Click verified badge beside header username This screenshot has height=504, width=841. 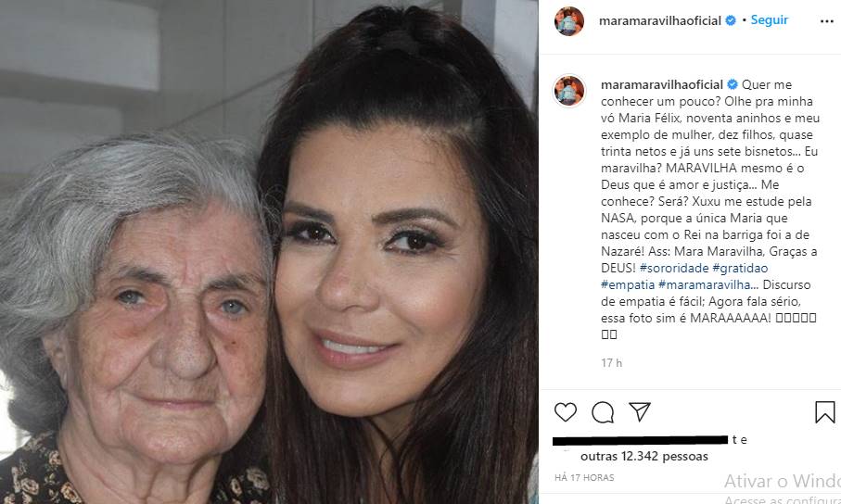pyautogui.click(x=731, y=20)
